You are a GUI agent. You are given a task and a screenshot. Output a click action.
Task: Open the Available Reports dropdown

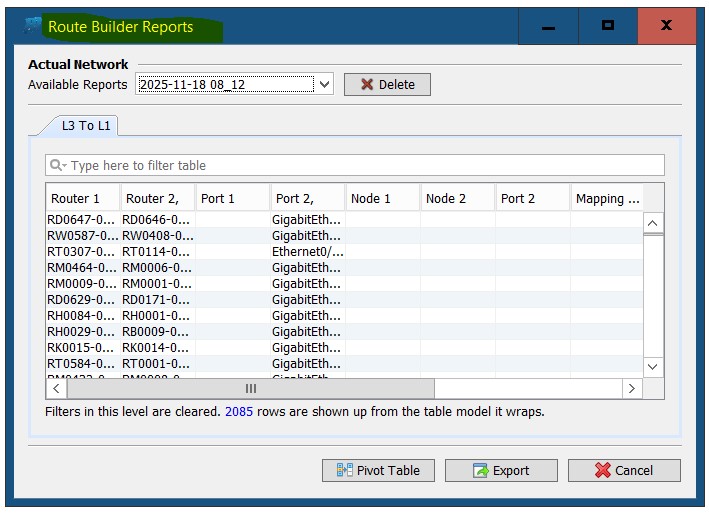coord(323,85)
